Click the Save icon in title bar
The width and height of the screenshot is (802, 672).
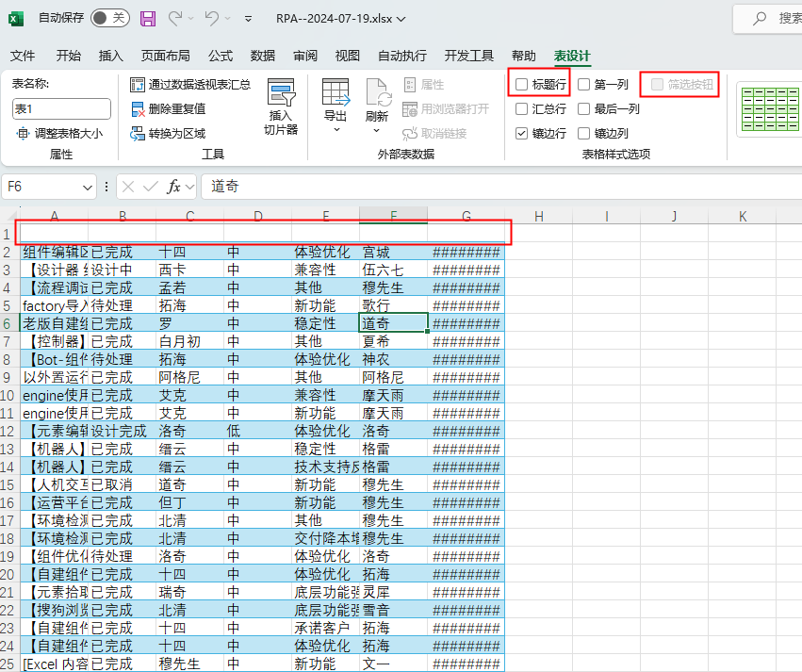[148, 18]
